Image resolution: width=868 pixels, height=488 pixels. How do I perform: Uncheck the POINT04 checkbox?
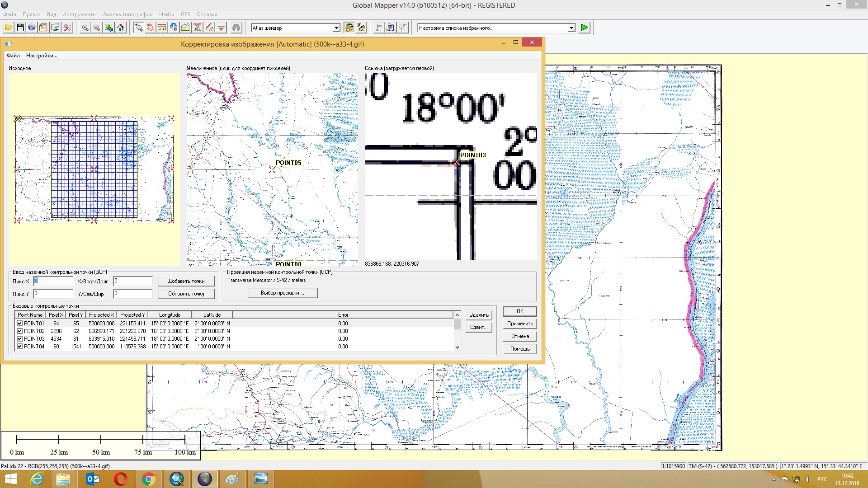[x=19, y=347]
